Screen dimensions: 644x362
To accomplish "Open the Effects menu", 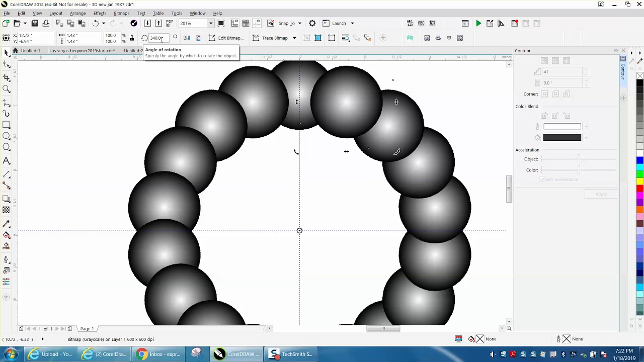I will click(100, 13).
